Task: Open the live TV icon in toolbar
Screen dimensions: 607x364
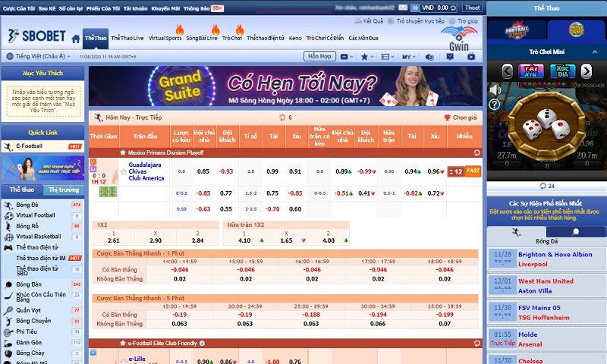Action: pyautogui.click(x=471, y=56)
